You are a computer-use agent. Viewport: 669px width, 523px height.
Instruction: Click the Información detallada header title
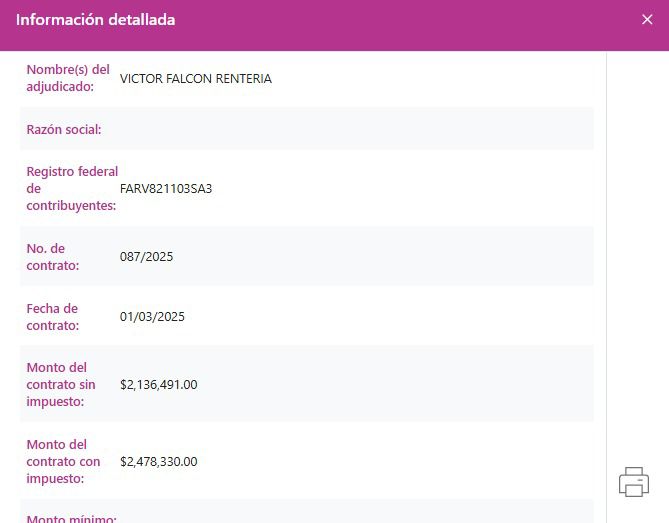(95, 20)
